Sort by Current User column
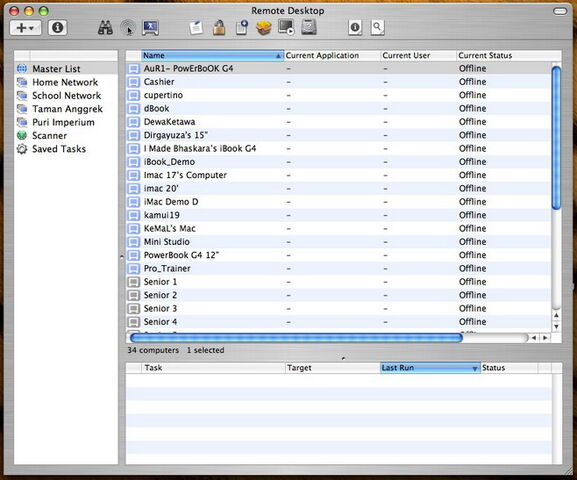The image size is (577, 480). coord(418,56)
